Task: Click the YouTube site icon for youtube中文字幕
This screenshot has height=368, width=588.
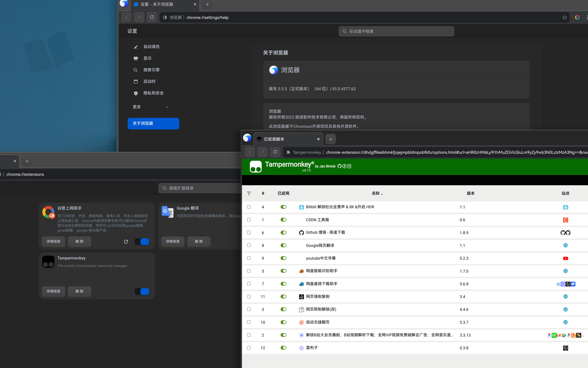Action: (565, 258)
